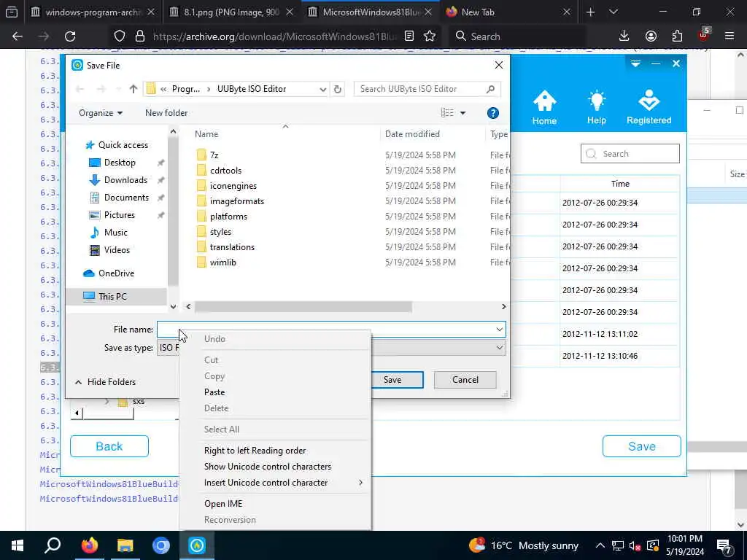Expand the sxs folder tree node
The image size is (747, 560).
(107, 402)
